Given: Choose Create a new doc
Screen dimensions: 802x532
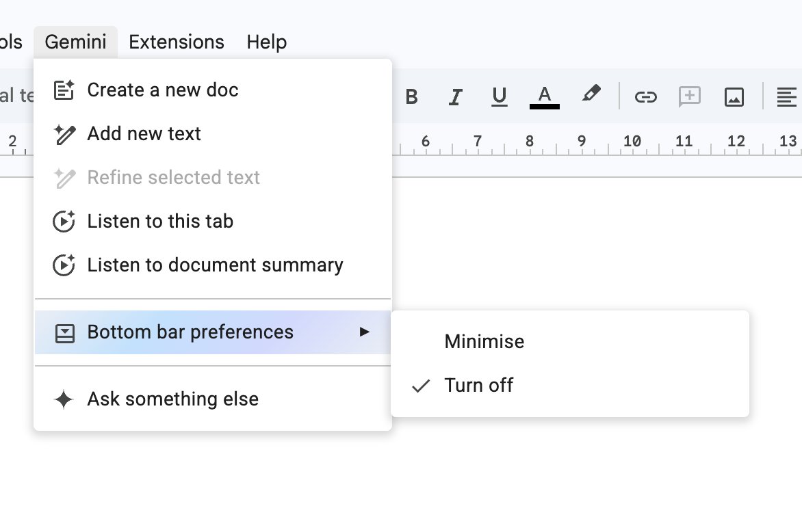Looking at the screenshot, I should click(x=213, y=90).
